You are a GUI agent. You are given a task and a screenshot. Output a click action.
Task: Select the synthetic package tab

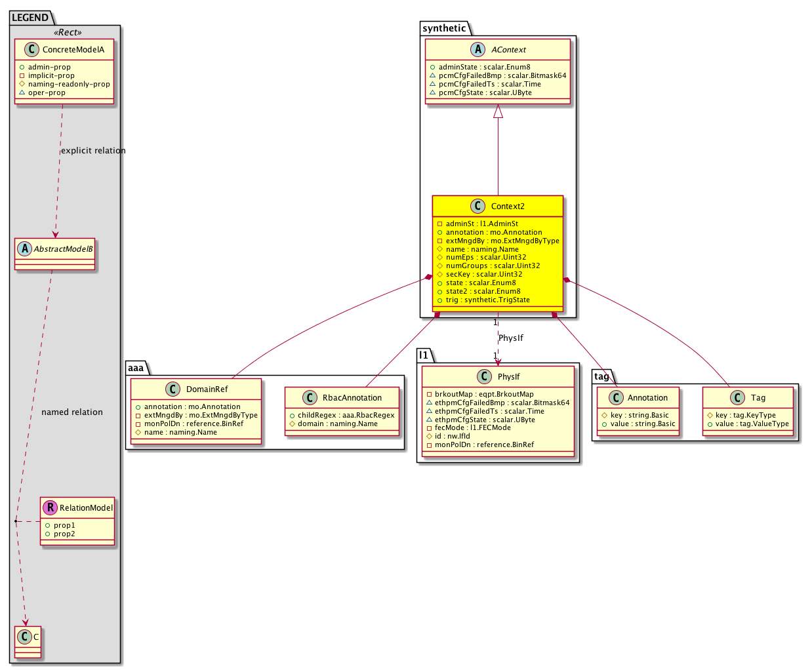pyautogui.click(x=444, y=28)
